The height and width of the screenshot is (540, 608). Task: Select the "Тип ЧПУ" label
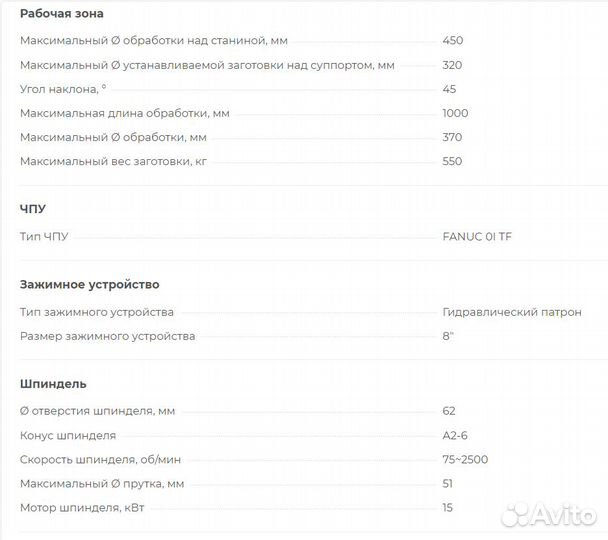[44, 237]
